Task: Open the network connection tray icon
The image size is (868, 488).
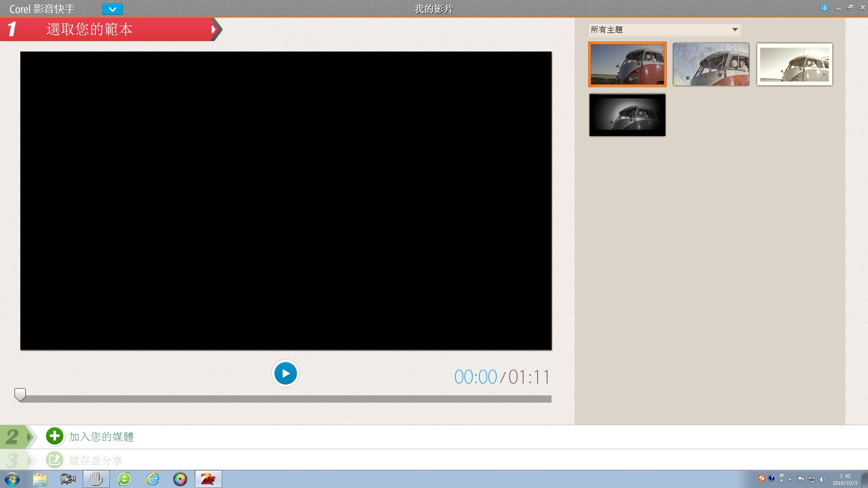Action: (x=812, y=479)
